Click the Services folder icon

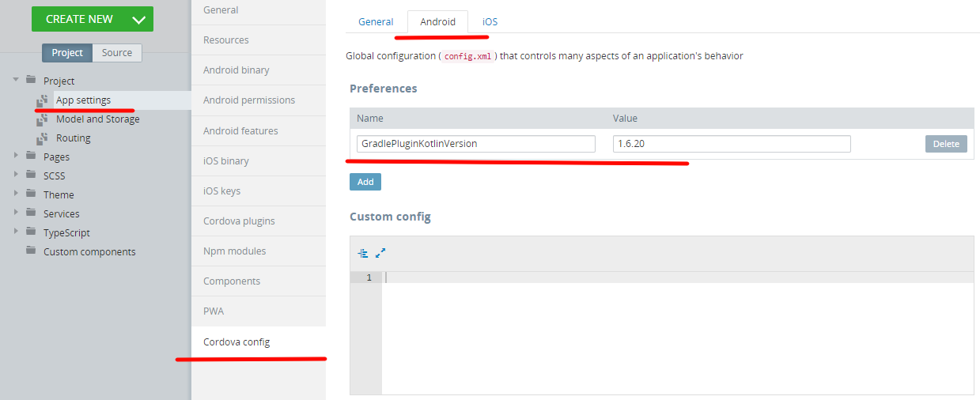point(31,213)
